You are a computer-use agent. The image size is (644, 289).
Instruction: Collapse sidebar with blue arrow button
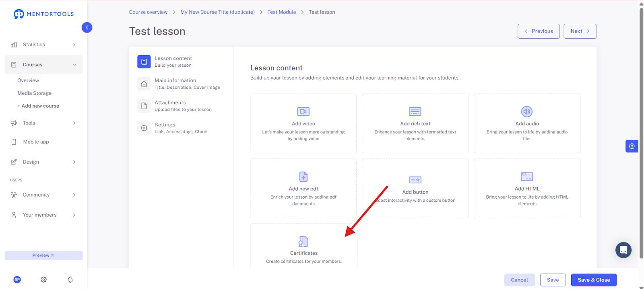tap(87, 27)
